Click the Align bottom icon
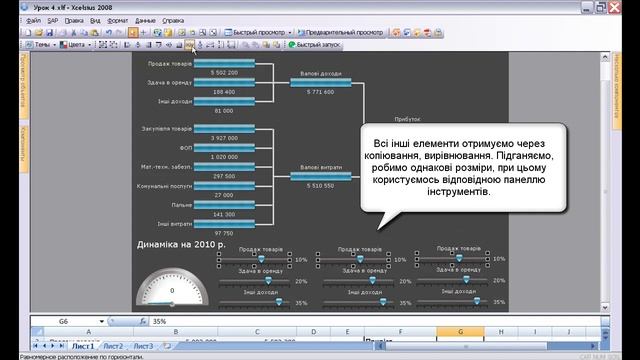Screen dimensions: 640x360 pyautogui.click(x=179, y=45)
